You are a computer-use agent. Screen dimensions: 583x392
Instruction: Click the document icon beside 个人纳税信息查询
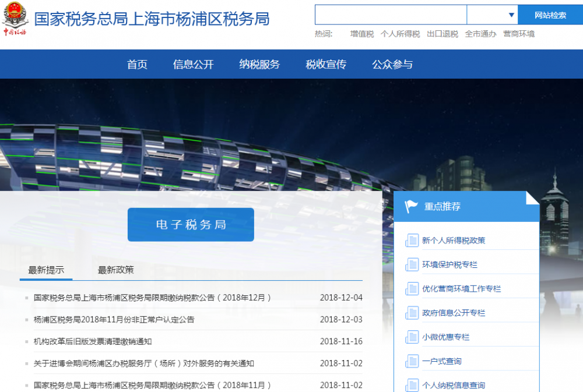point(411,384)
